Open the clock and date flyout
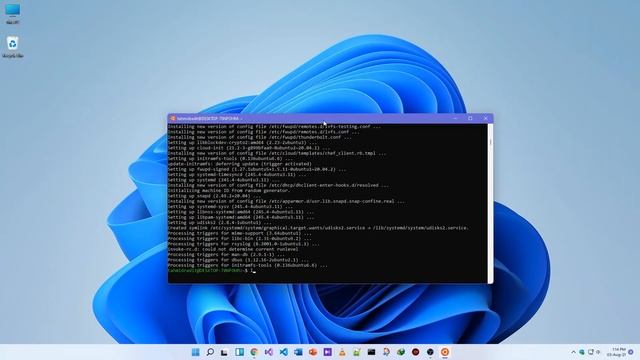 pos(616,352)
